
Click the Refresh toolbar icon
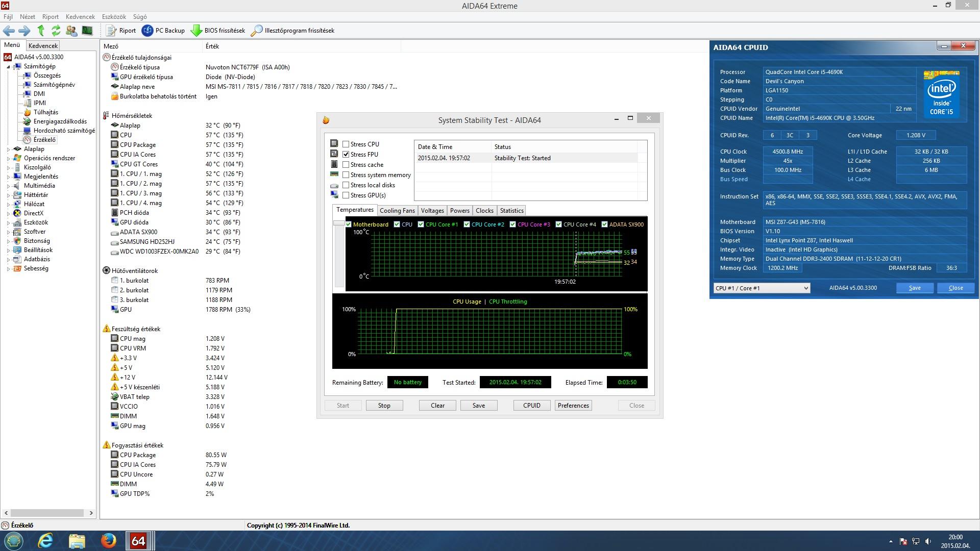(x=56, y=31)
